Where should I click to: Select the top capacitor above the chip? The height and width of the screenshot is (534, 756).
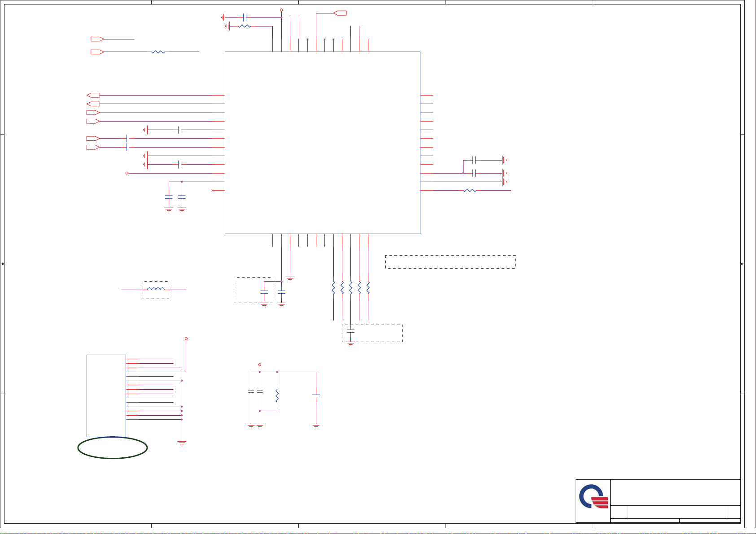(245, 17)
